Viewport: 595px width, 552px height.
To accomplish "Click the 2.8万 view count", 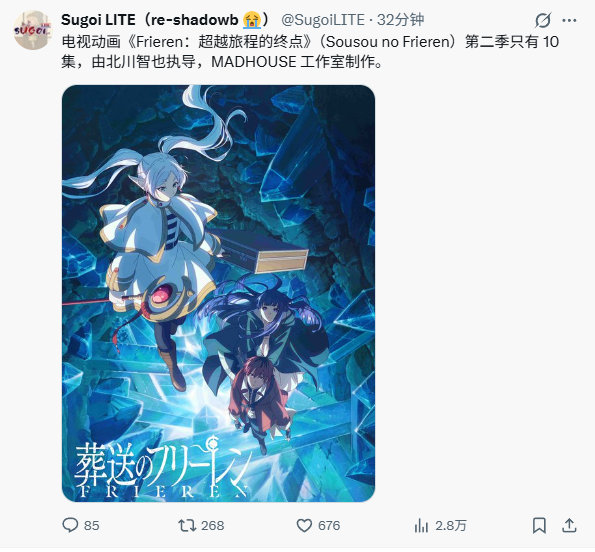I will [450, 526].
